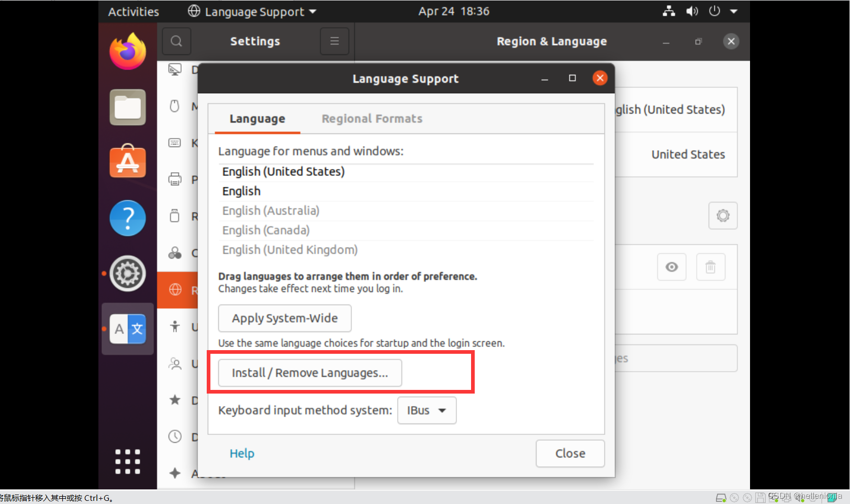Image resolution: width=850 pixels, height=504 pixels.
Task: Open Date & Time settings via the clock icon
Action: coord(174,436)
